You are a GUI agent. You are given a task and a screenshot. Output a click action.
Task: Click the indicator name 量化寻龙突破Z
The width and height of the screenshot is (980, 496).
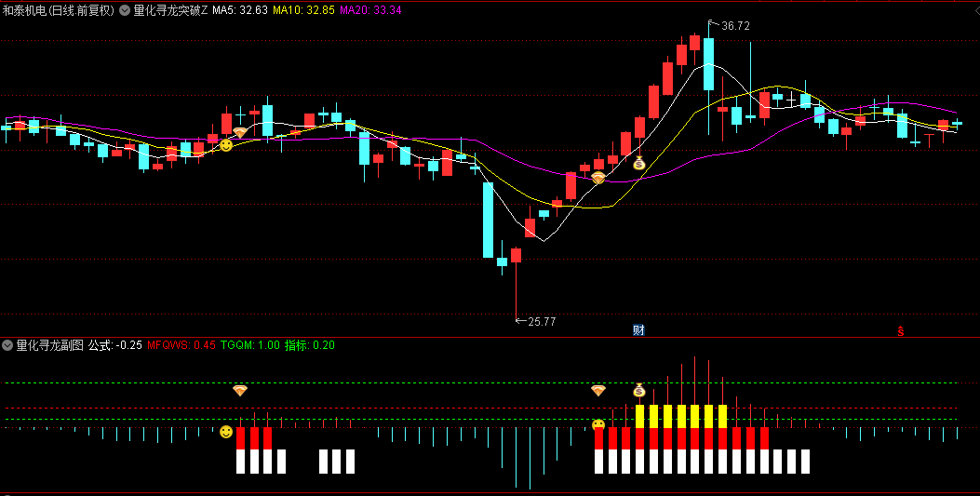click(170, 10)
